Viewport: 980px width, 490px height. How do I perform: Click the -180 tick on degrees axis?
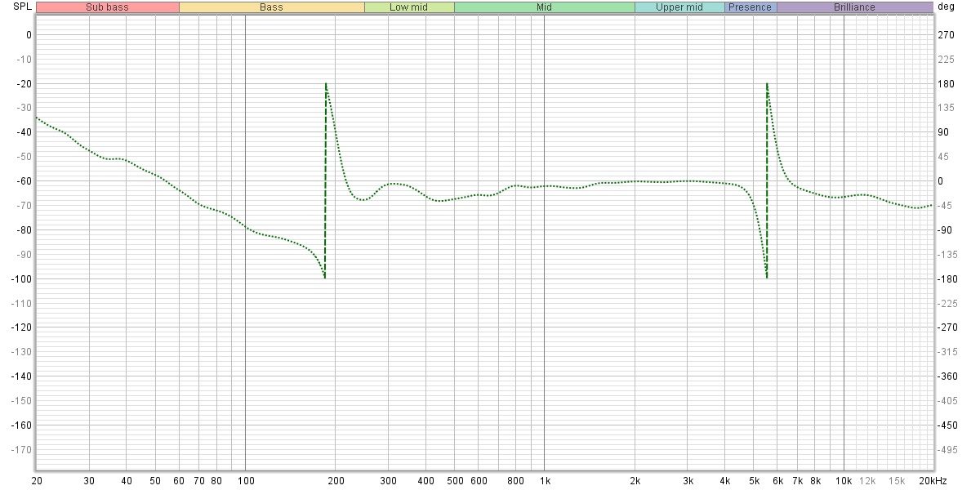[x=947, y=278]
